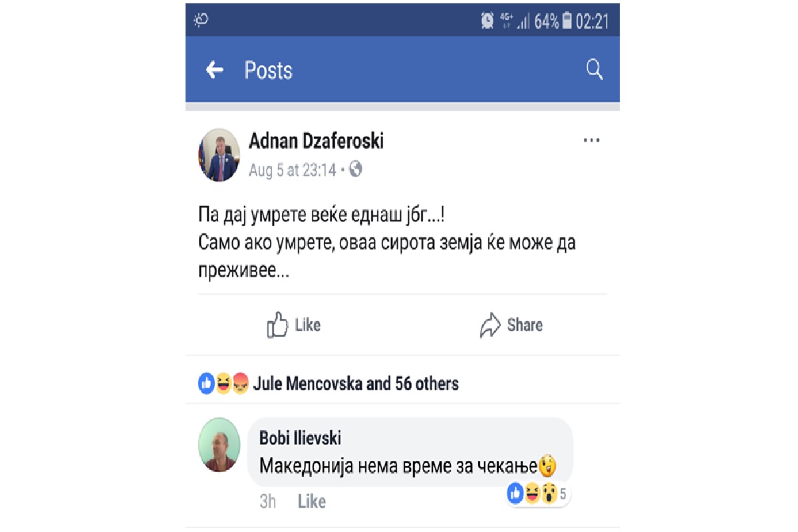This screenshot has width=798, height=532.
Task: Click the post's like reaction emoji icon
Action: 207,384
